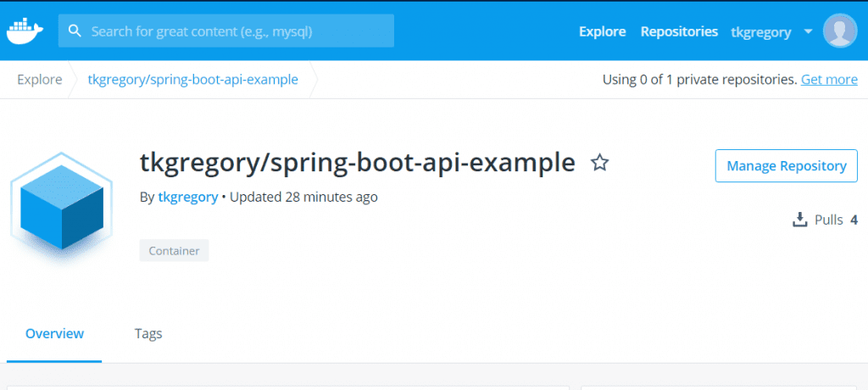
Task: Star the spring-boot-api-example repository
Action: 599,163
